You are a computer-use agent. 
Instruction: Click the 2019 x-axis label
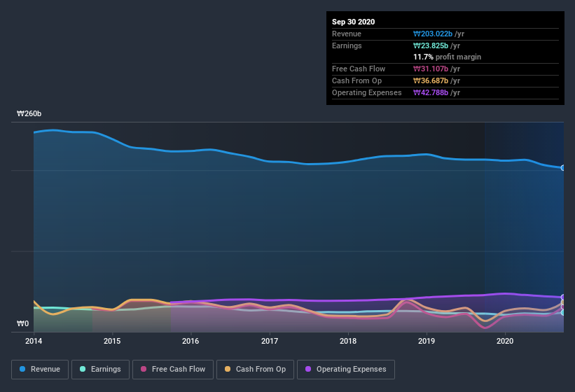tap(427, 341)
